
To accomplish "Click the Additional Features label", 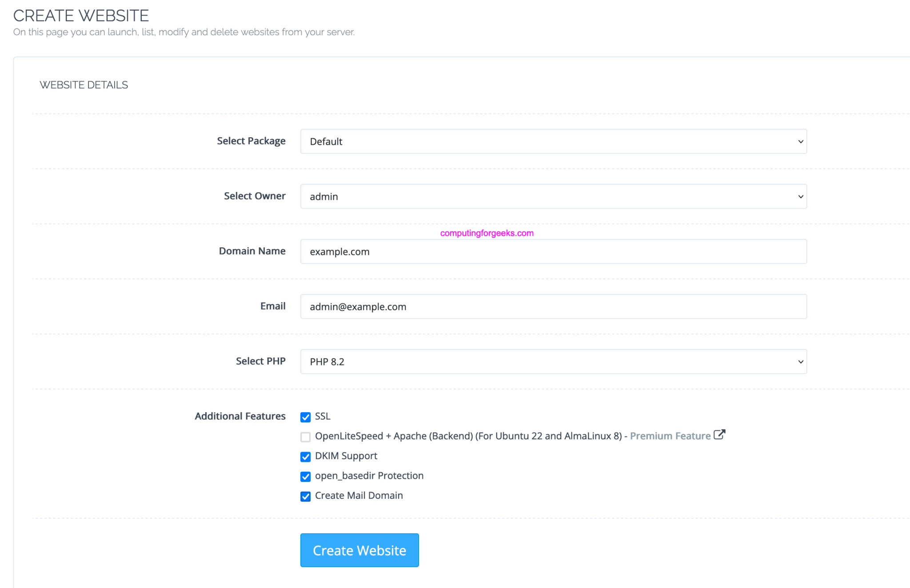I will click(240, 416).
